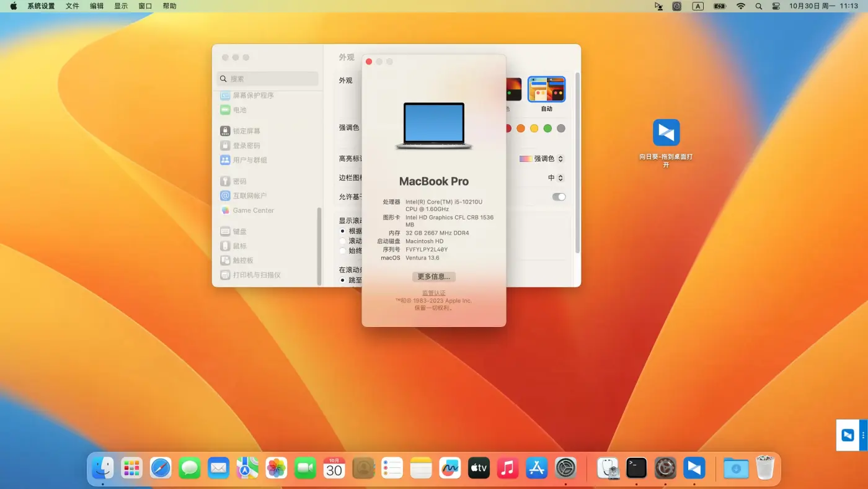Click the 监管认证 link in About This Mac

433,292
